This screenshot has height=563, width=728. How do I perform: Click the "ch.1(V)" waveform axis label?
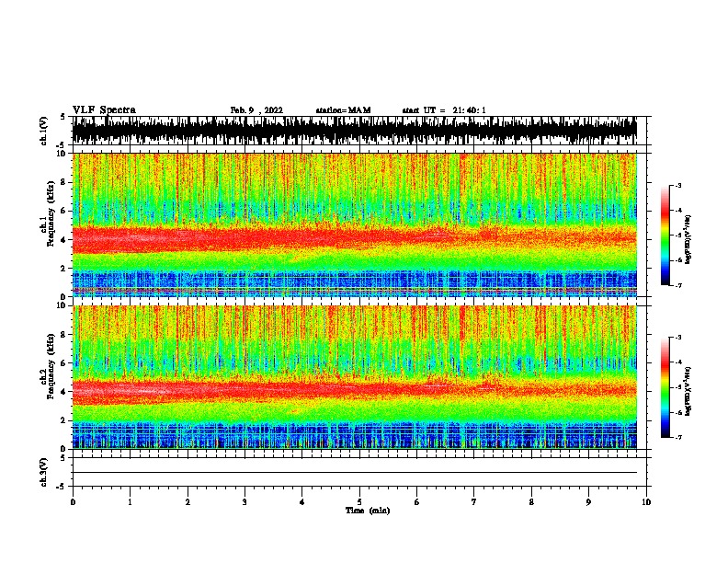(44, 131)
